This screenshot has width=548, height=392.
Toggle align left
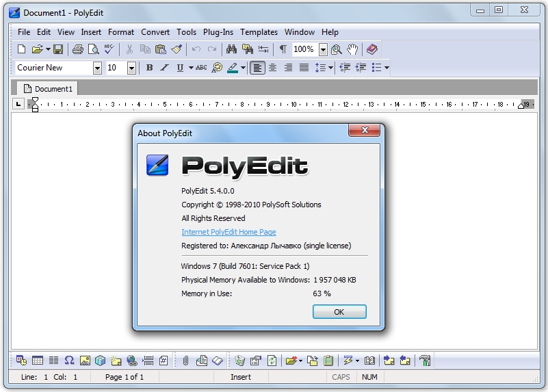pyautogui.click(x=257, y=68)
